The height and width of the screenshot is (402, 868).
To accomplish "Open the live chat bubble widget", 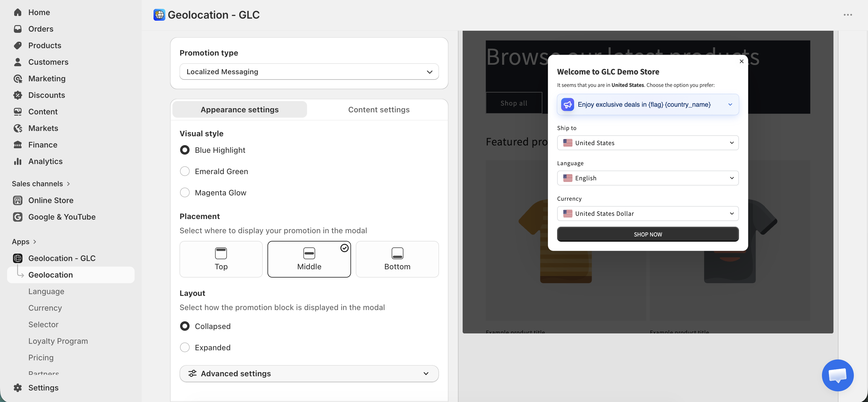I will [837, 375].
